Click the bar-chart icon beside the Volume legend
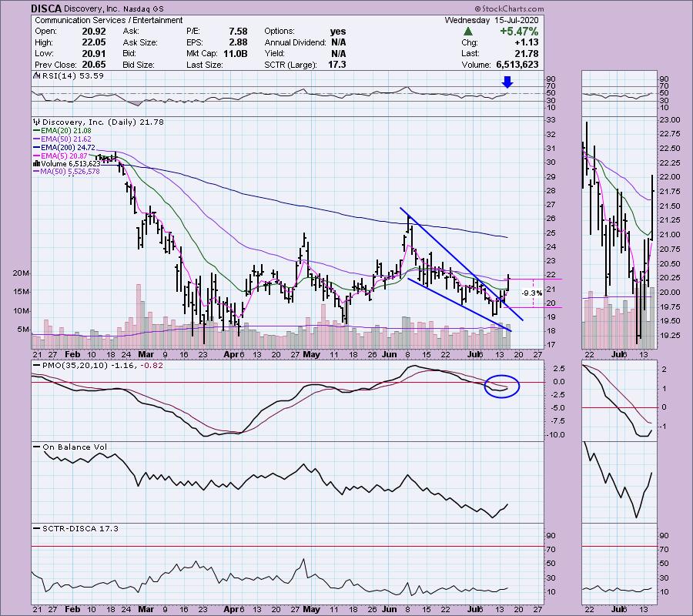Screen dimensions: 693x616 pyautogui.click(x=37, y=163)
